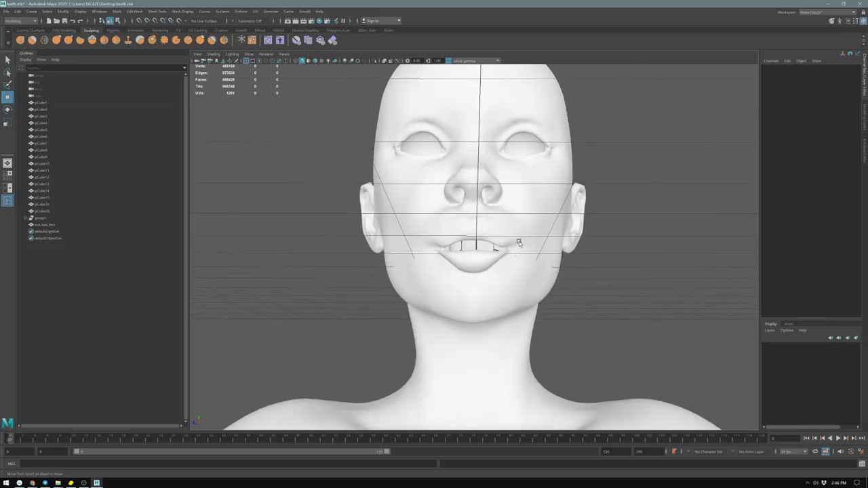Toggle the pause Viewport 2.0 icon in status line
This screenshot has height=488, width=868.
click(x=342, y=20)
